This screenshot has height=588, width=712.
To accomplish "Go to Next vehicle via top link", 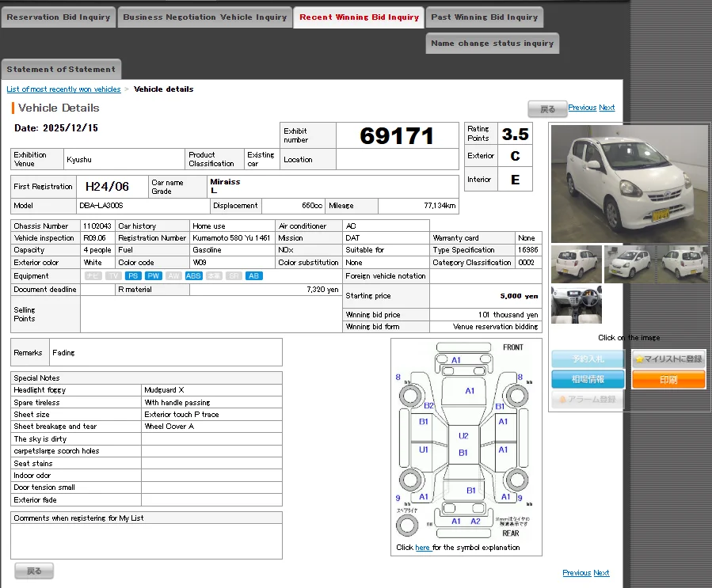I will 607,108.
